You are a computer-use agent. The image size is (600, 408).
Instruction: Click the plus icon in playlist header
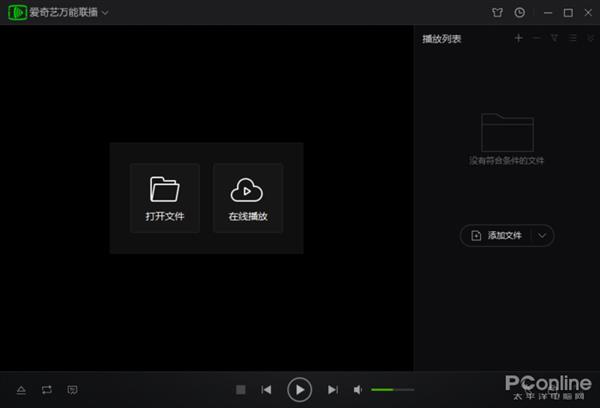pyautogui.click(x=518, y=38)
